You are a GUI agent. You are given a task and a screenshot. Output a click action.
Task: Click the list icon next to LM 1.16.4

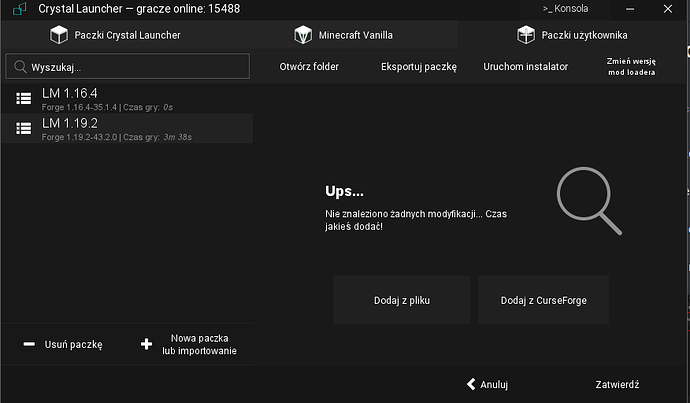24,98
